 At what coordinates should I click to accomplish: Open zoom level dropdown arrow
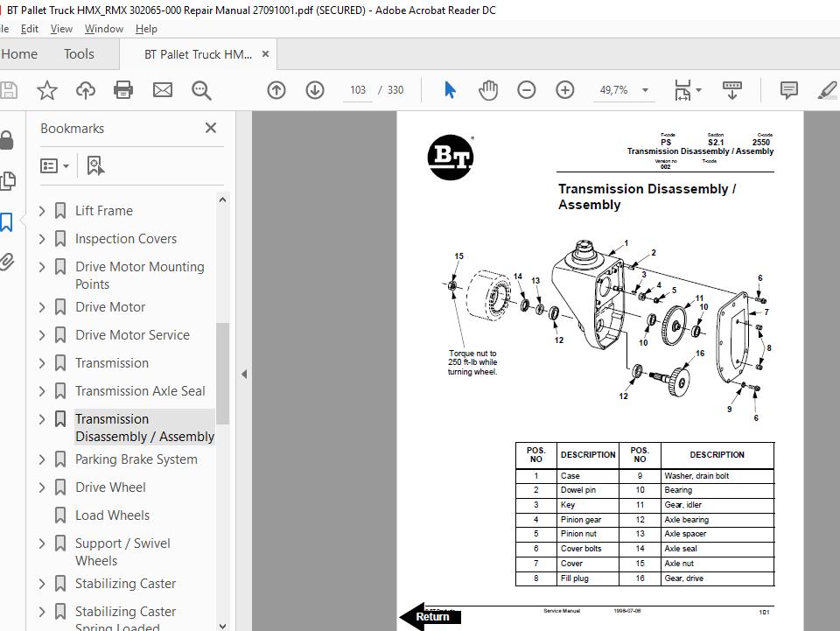646,90
